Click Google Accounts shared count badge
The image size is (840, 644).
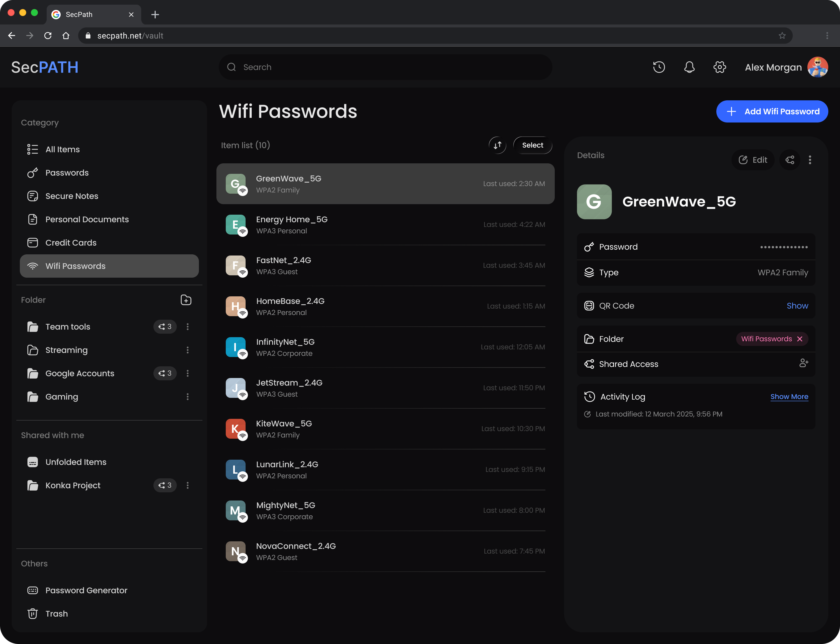(x=165, y=373)
